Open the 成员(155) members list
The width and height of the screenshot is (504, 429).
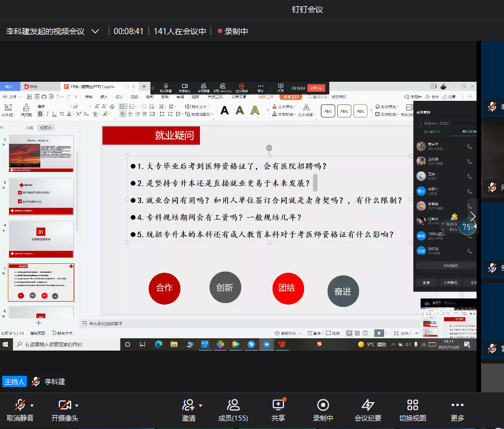tap(233, 405)
